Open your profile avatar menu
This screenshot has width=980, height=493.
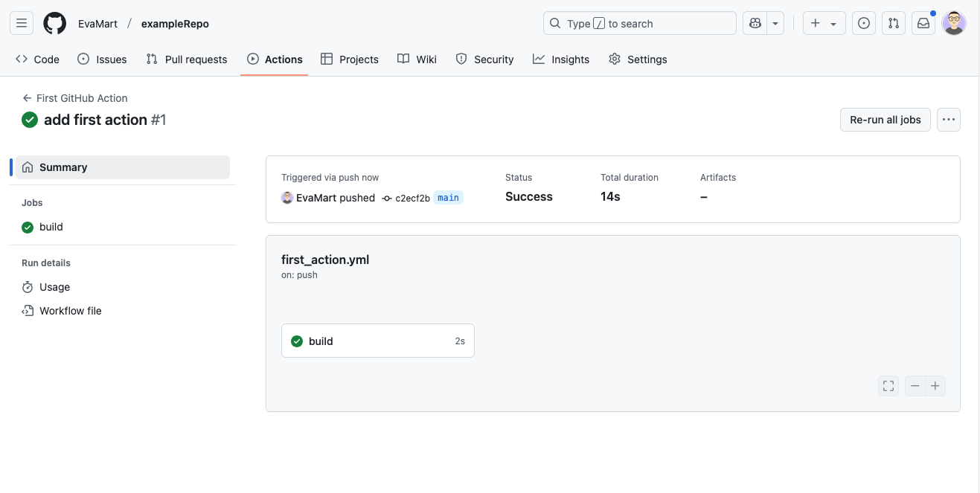tap(953, 23)
